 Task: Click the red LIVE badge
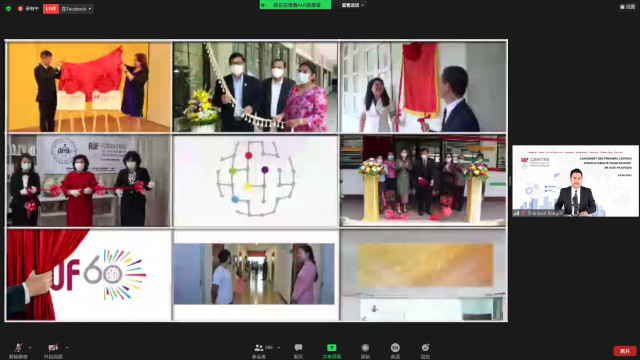point(51,9)
